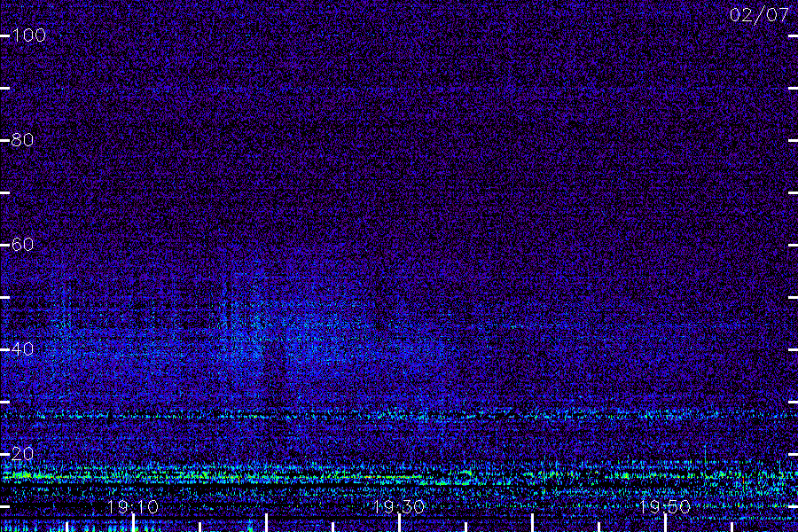Viewport: 798px width, 532px height.
Task: Click the 19:30 time axis label
Action: (398, 506)
